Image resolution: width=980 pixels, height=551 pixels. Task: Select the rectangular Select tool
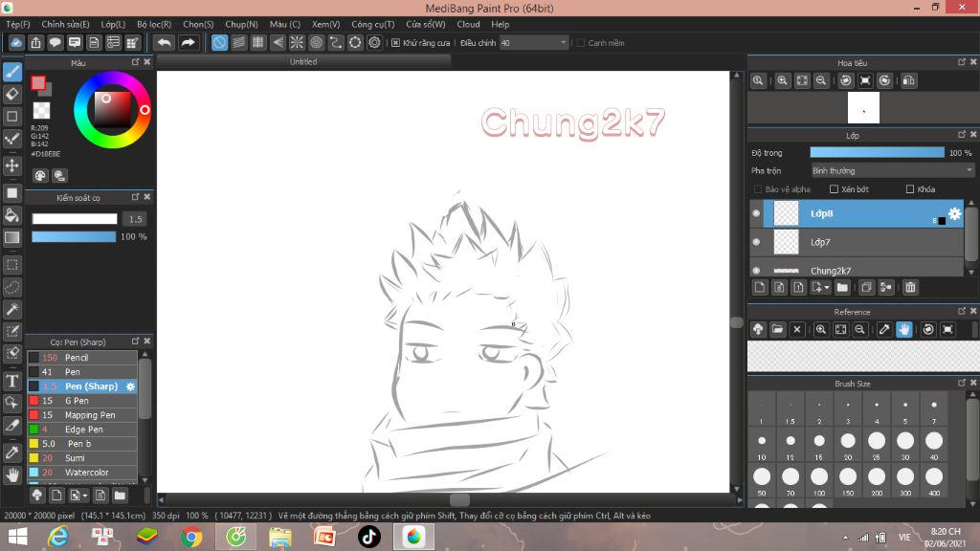tap(12, 265)
